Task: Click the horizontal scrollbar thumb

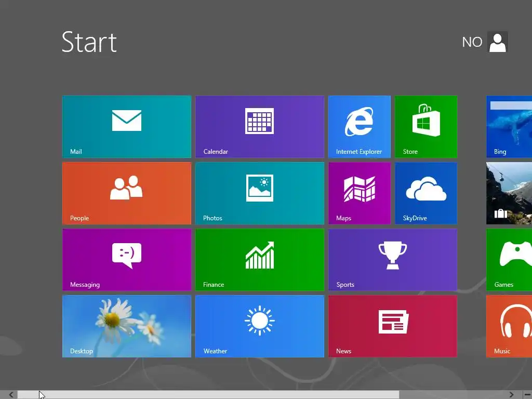Action: pos(208,395)
